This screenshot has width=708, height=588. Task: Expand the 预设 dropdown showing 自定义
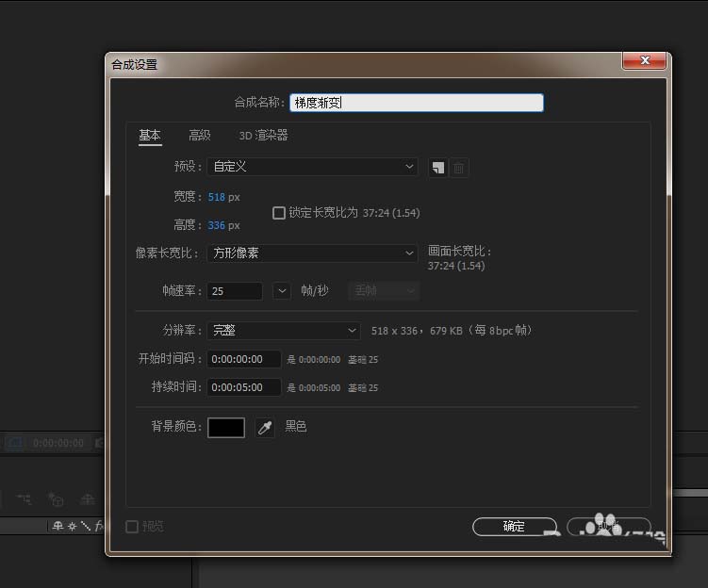[x=312, y=167]
